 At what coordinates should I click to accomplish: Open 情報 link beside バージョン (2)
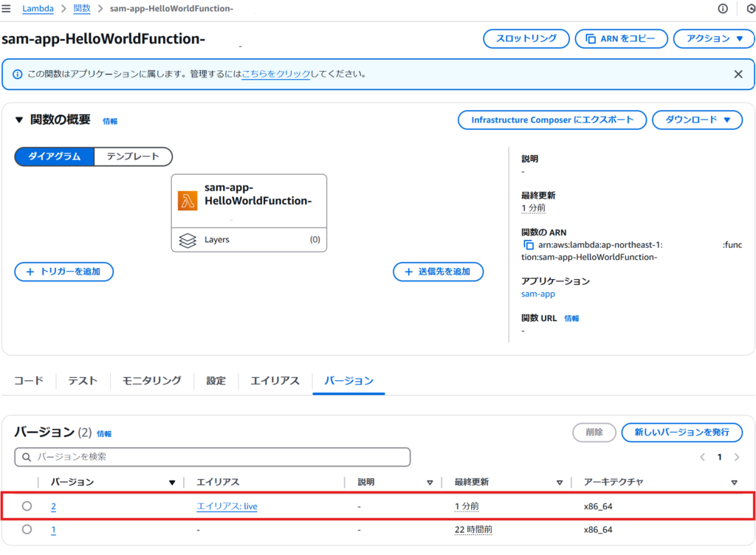pos(104,434)
